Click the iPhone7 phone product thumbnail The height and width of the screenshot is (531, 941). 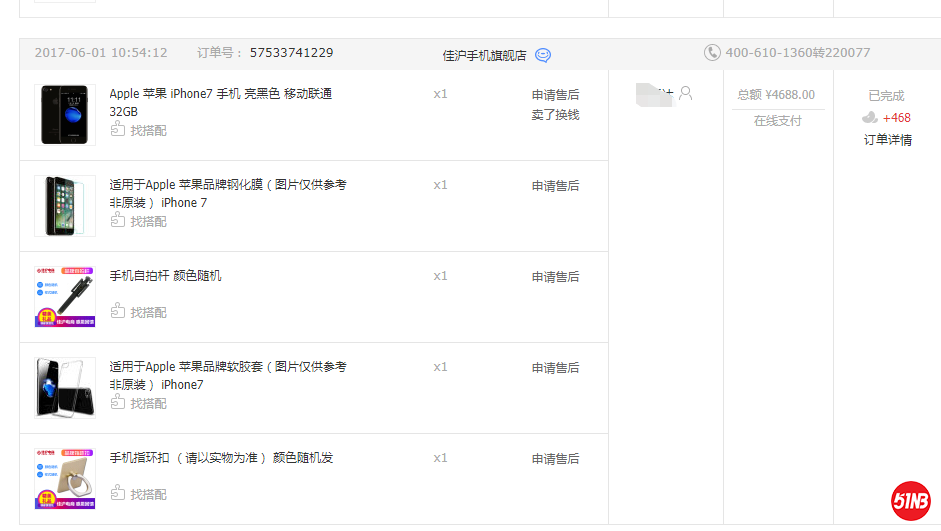(x=65, y=115)
